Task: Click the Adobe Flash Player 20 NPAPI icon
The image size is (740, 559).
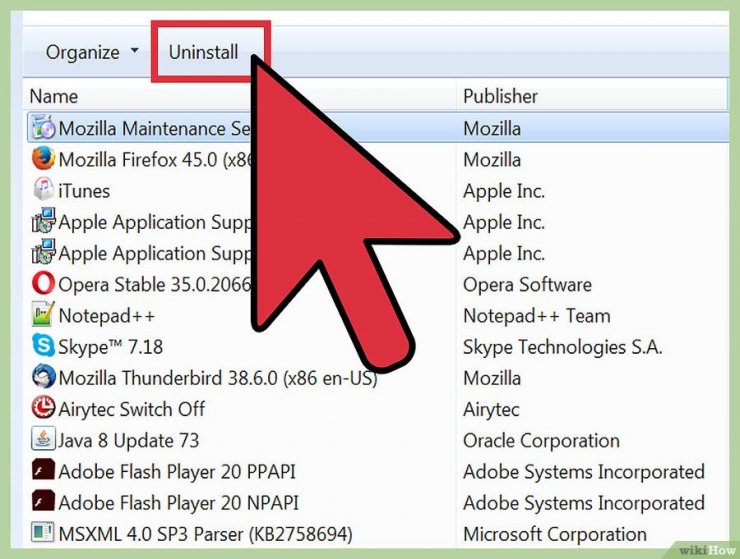Action: click(x=43, y=501)
